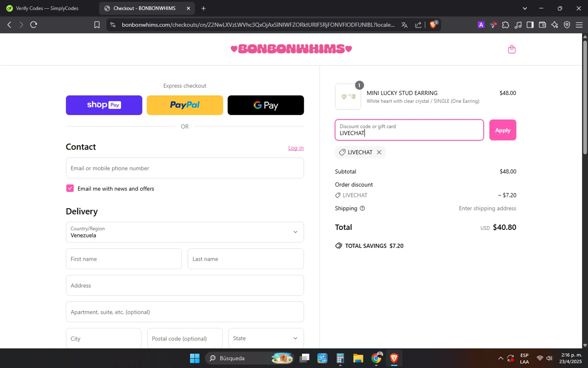Pay with the PayPal button
Viewport: 588px width, 368px height.
185,105
